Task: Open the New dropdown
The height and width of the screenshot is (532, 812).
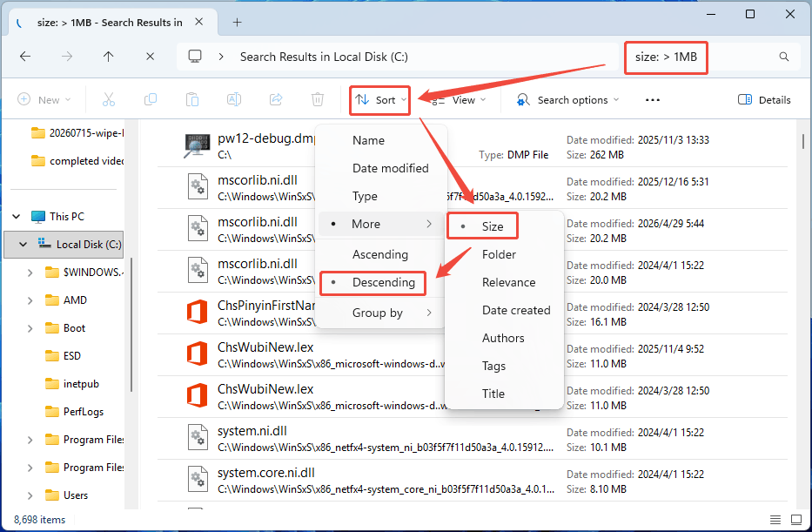Action: pyautogui.click(x=44, y=100)
